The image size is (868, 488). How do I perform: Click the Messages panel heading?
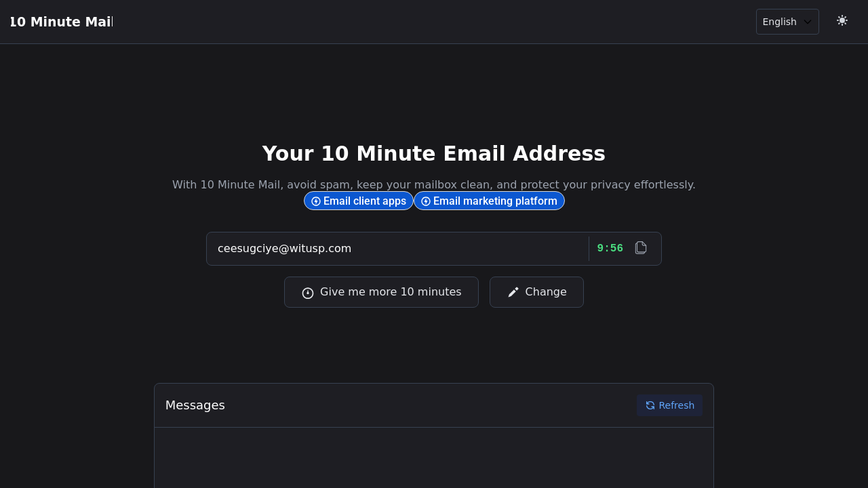coord(195,405)
